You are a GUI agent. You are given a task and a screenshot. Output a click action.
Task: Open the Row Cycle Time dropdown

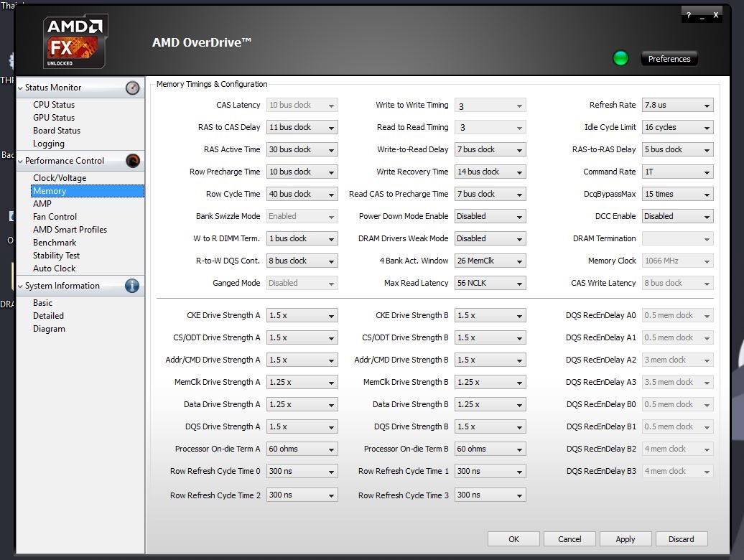point(302,194)
